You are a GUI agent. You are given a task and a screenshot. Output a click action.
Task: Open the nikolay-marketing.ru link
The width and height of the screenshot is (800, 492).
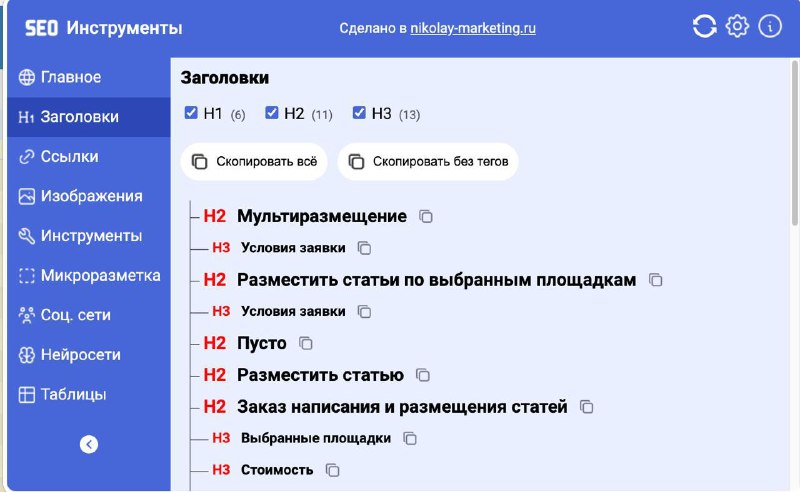click(x=473, y=28)
